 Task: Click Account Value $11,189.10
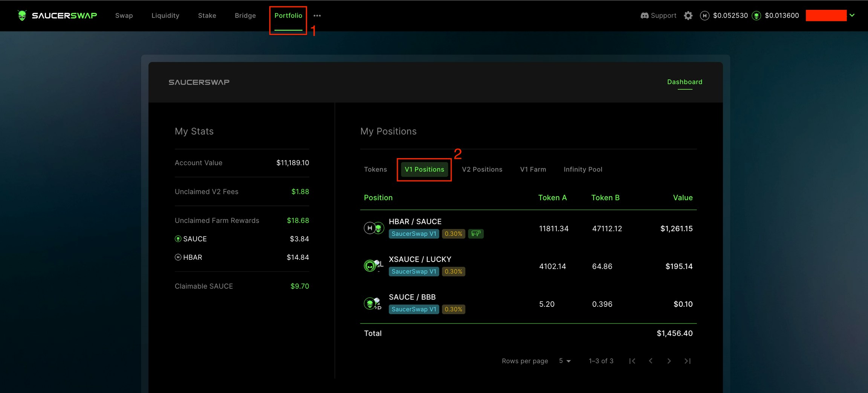click(x=292, y=163)
